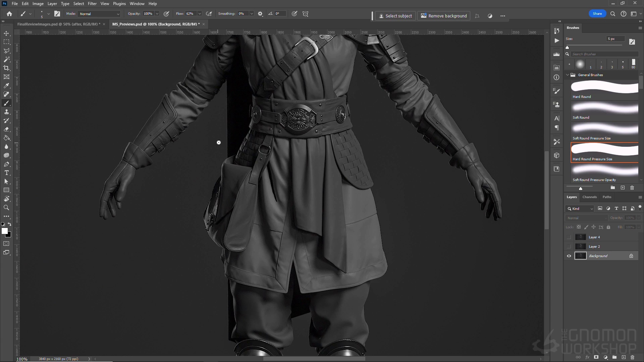This screenshot has height=362, width=644.
Task: Click Select subject button
Action: (395, 16)
